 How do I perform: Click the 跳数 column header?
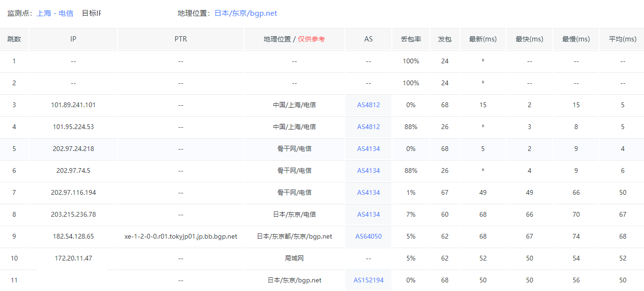click(x=14, y=39)
